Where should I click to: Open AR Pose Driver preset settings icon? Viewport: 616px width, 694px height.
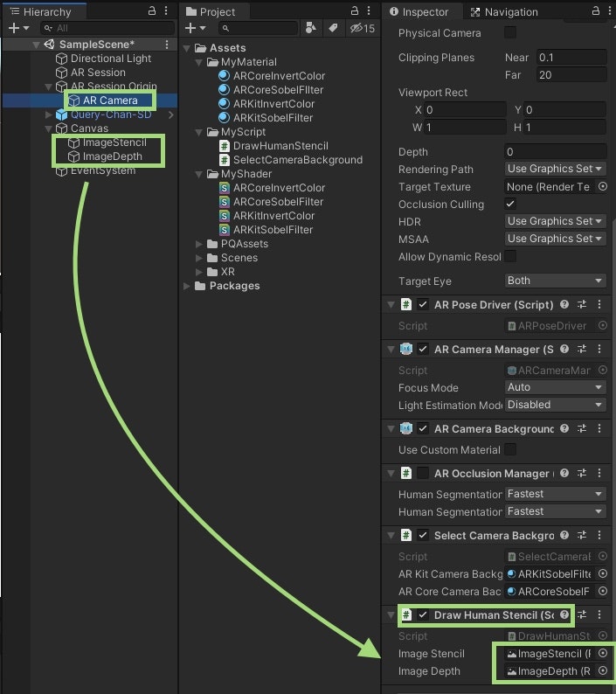pyautogui.click(x=582, y=304)
